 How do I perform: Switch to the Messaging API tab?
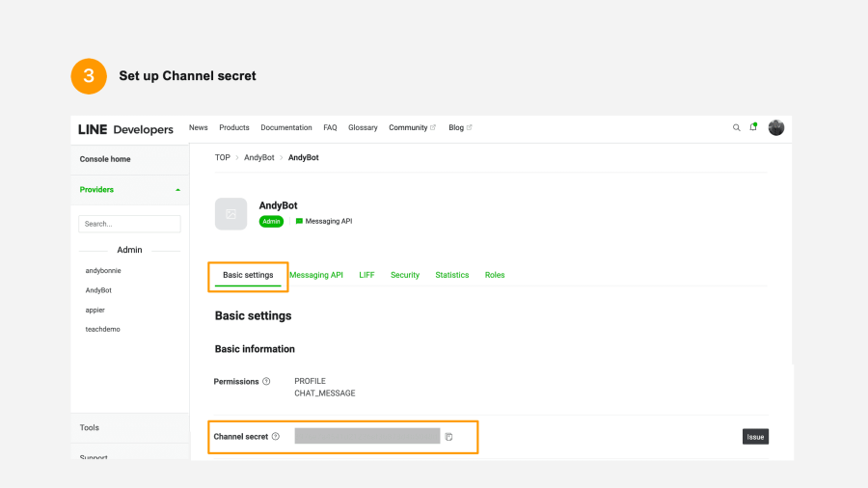[316, 275]
